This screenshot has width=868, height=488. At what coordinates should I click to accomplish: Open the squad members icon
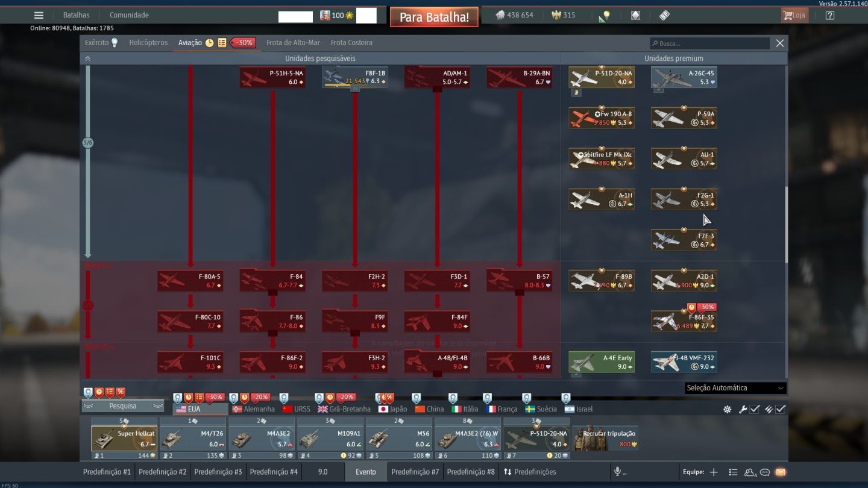pyautogui.click(x=750, y=472)
